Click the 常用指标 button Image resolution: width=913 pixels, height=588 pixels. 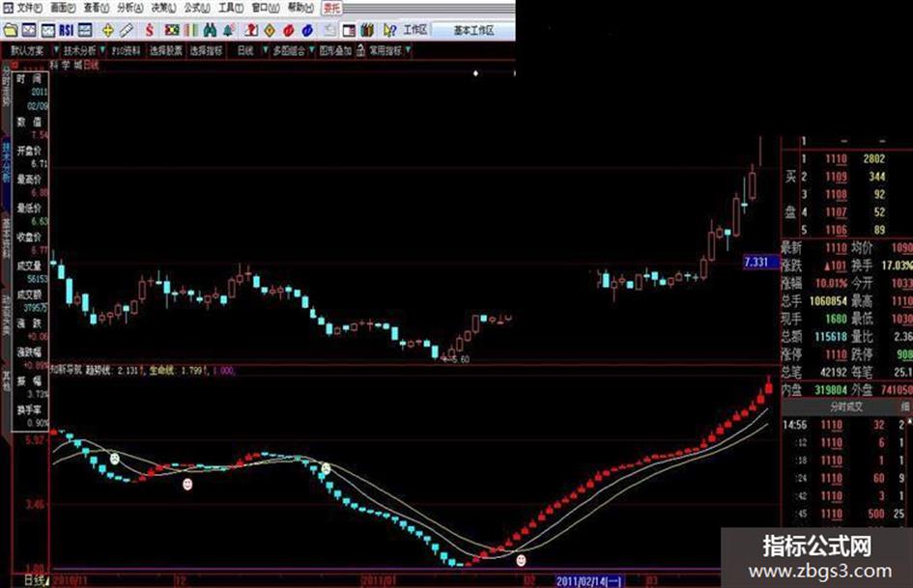pyautogui.click(x=385, y=50)
